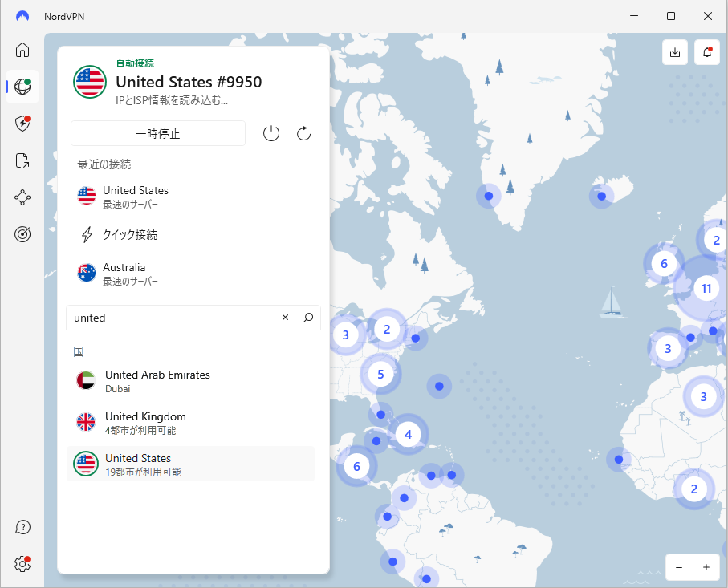Pause the connection with 一時停止 button

tap(158, 134)
